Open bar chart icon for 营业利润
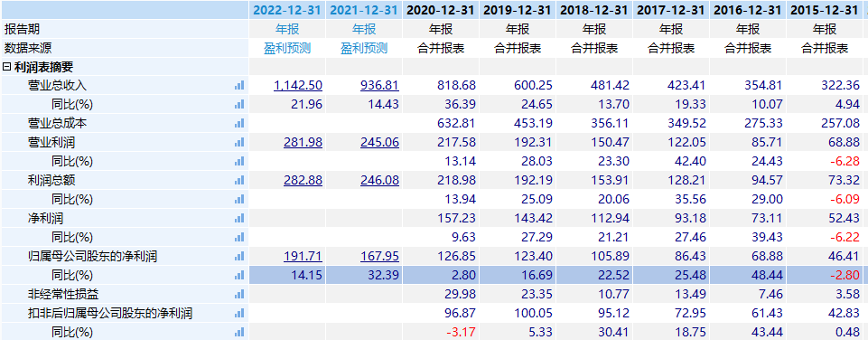Viewport: 868px width, 340px height. [x=239, y=143]
